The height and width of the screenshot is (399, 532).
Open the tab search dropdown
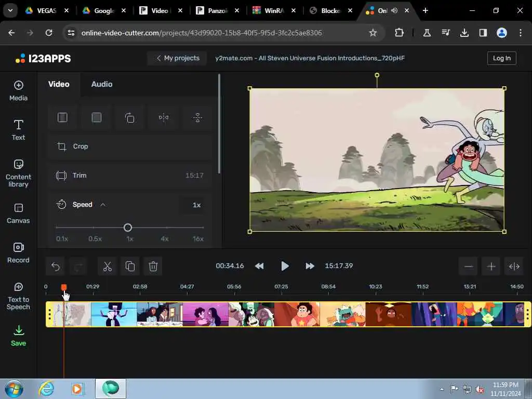coord(10,10)
